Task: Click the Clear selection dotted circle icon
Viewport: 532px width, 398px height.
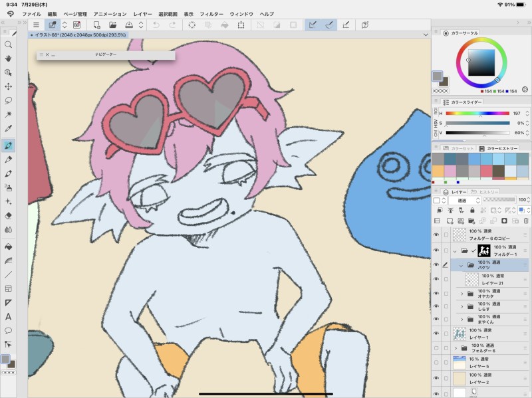Action: point(192,25)
